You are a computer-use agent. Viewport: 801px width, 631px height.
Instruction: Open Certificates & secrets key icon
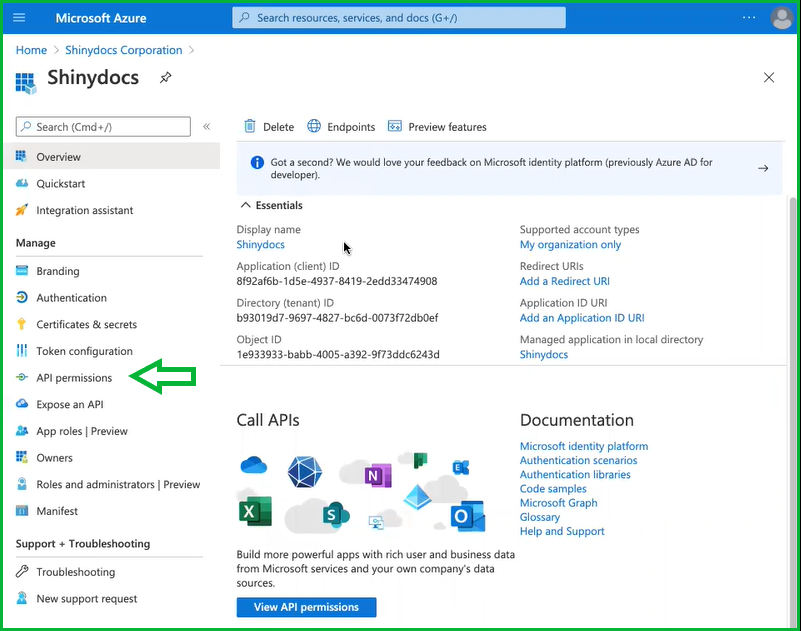tap(22, 324)
